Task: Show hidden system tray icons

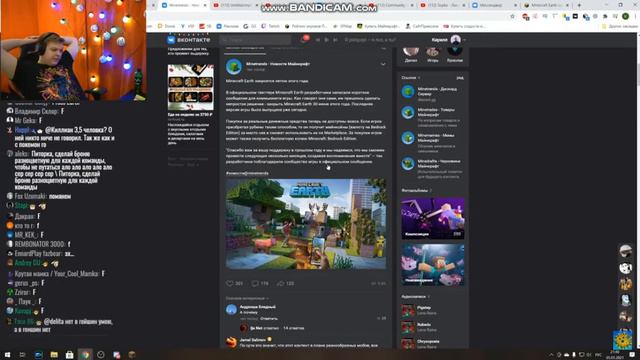Action: point(551,355)
